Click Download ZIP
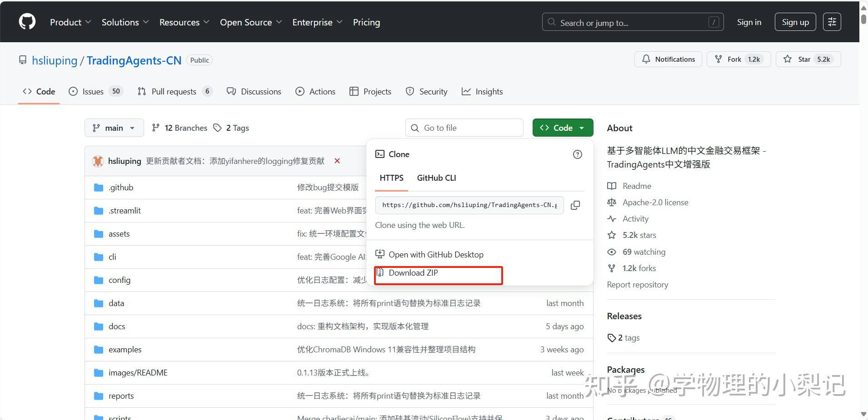This screenshot has height=420, width=868. click(413, 273)
